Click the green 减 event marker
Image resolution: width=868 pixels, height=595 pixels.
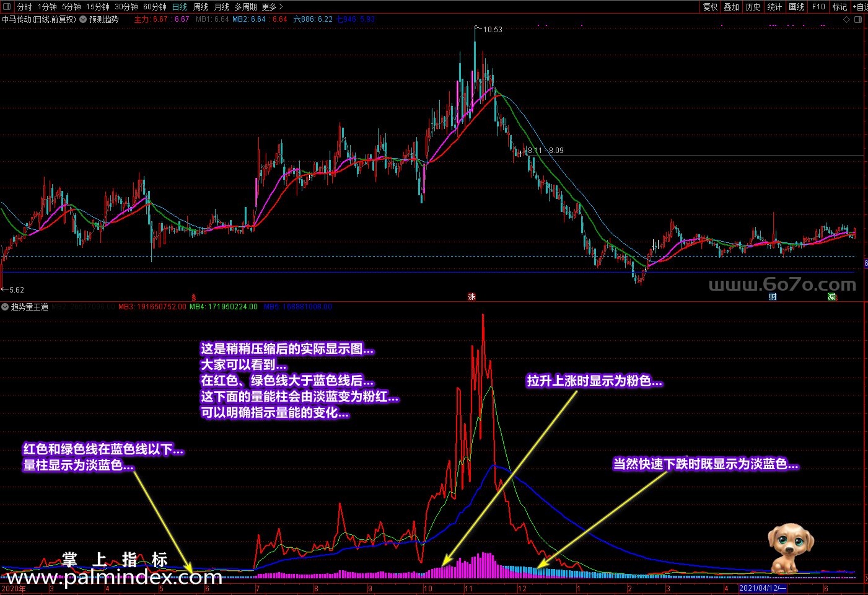click(832, 297)
